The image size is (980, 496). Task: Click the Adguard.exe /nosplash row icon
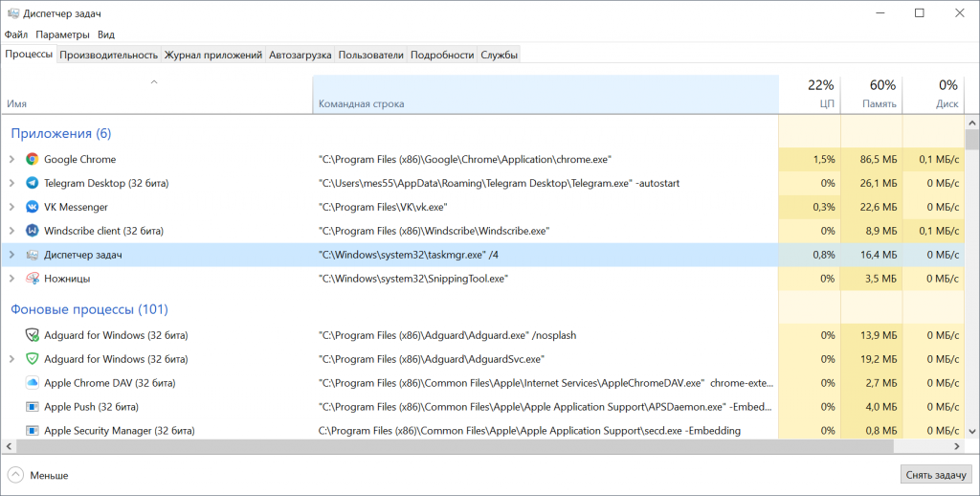click(x=32, y=335)
